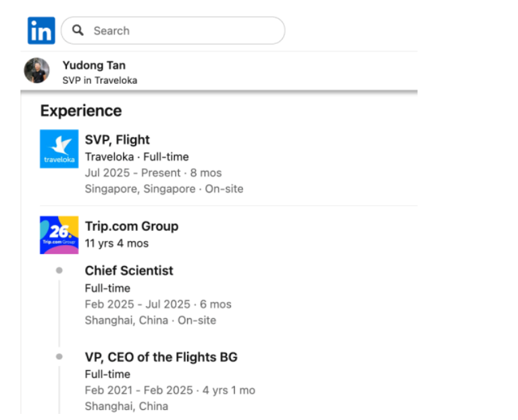Click the 11 yrs 4 mos tenure text

[117, 243]
